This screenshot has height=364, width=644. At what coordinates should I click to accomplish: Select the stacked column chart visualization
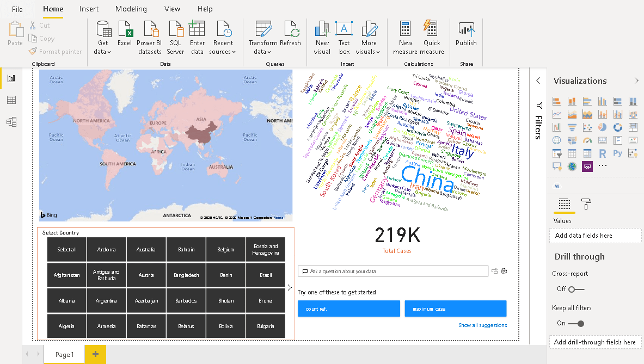tap(572, 101)
